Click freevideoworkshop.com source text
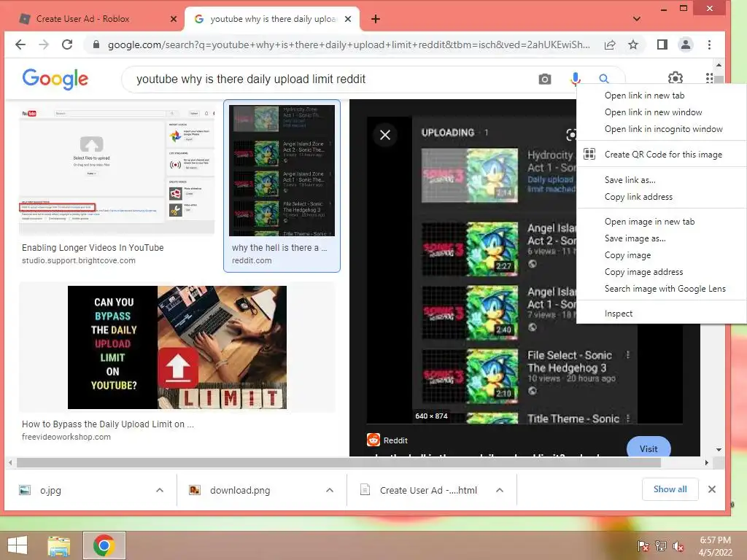 tap(66, 437)
